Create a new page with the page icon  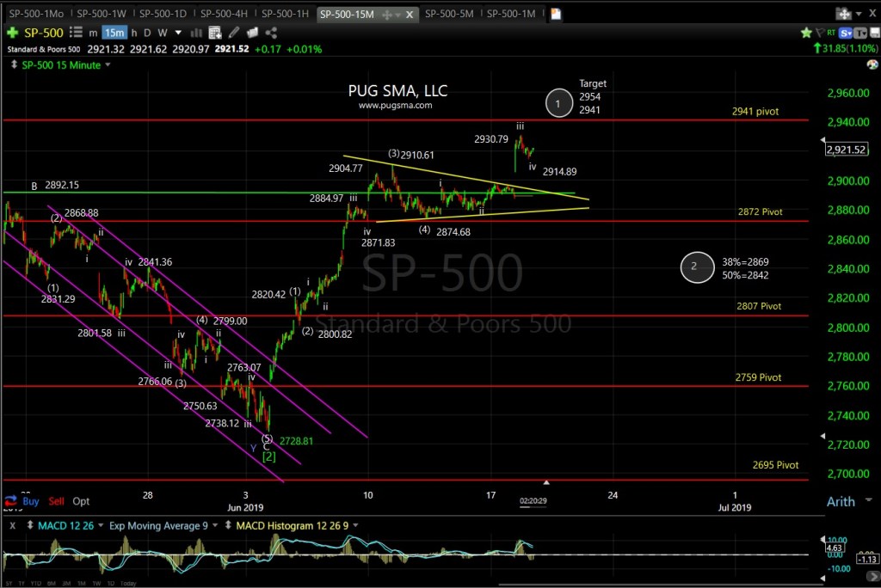coord(556,14)
